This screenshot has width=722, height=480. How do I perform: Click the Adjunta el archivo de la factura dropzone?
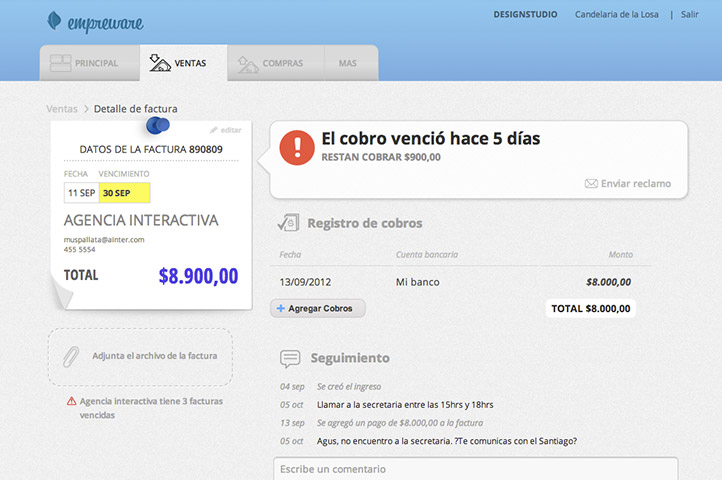pos(140,357)
